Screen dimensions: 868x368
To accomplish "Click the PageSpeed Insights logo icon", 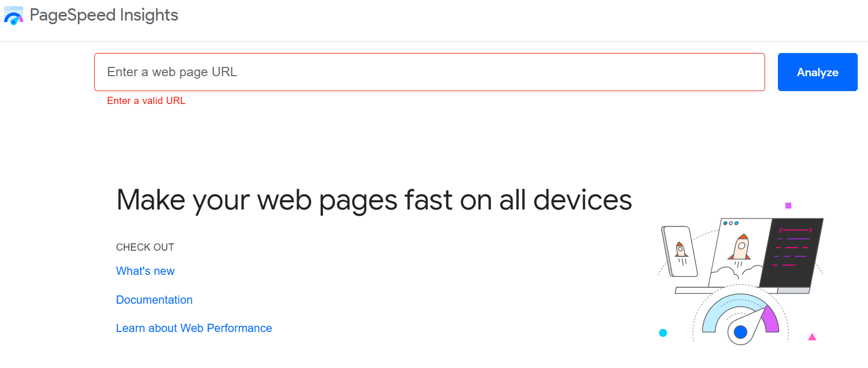I will point(13,15).
